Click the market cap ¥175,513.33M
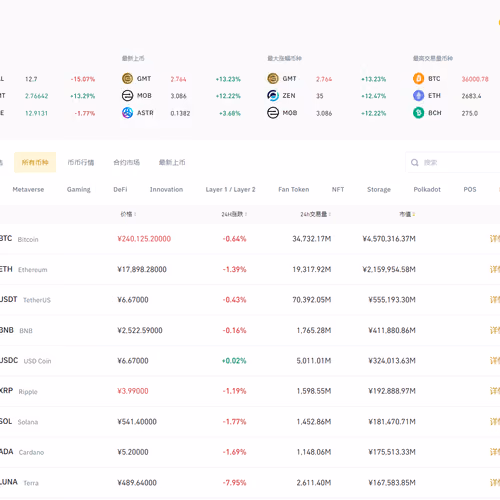The width and height of the screenshot is (500, 500). tap(392, 452)
